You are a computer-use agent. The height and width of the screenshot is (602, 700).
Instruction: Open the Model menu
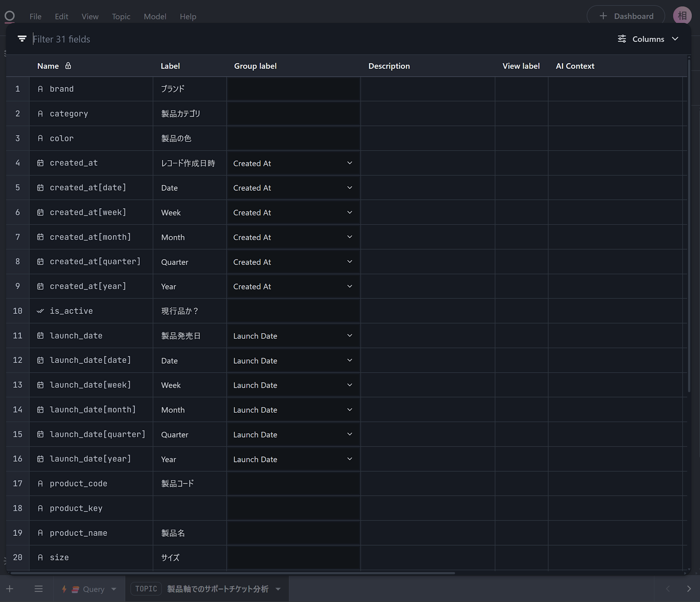pyautogui.click(x=155, y=16)
